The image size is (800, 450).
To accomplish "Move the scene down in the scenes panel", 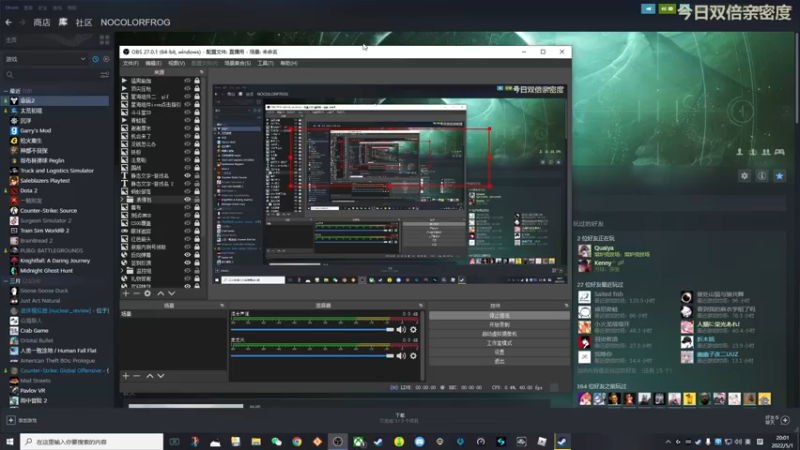I will 161,376.
